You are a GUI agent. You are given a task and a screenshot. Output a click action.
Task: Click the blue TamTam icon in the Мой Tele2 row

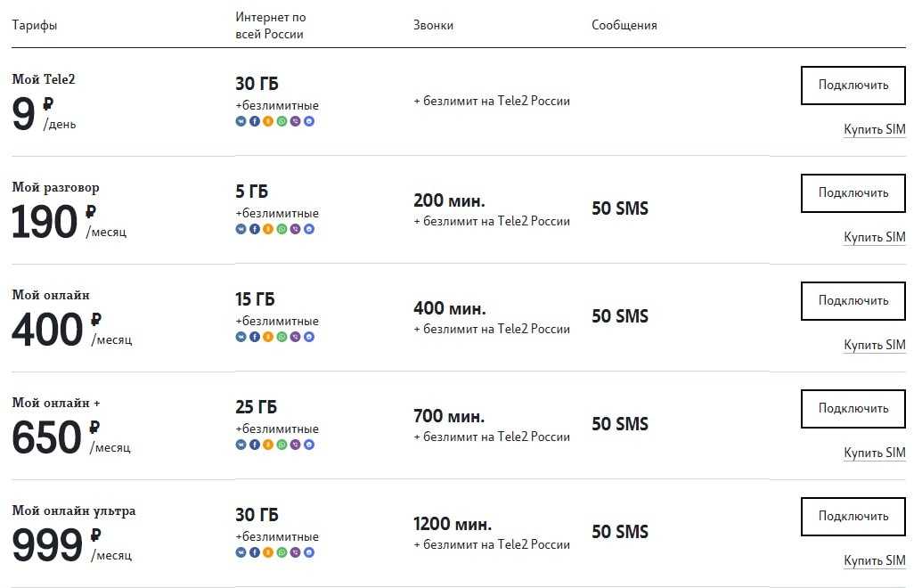[x=309, y=121]
